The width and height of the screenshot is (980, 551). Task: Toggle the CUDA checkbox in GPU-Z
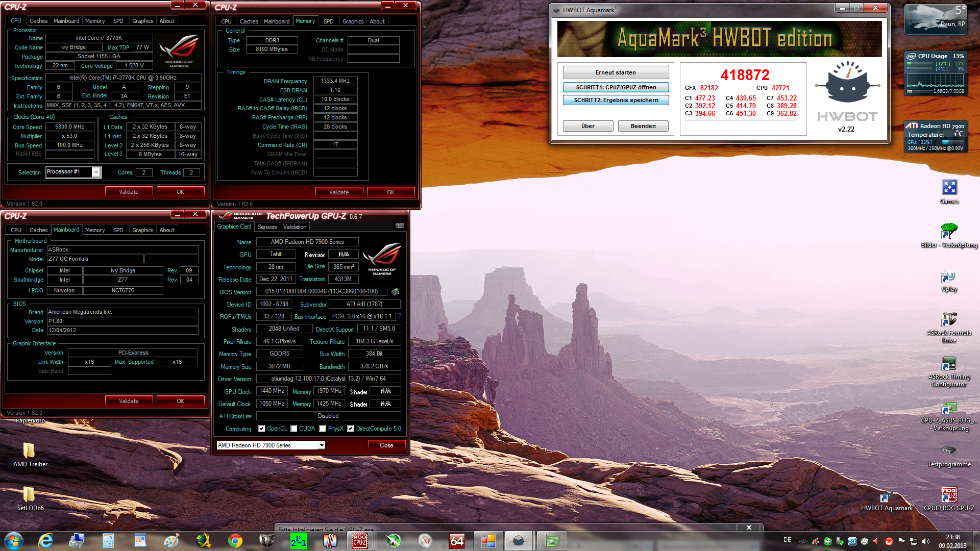click(x=294, y=429)
